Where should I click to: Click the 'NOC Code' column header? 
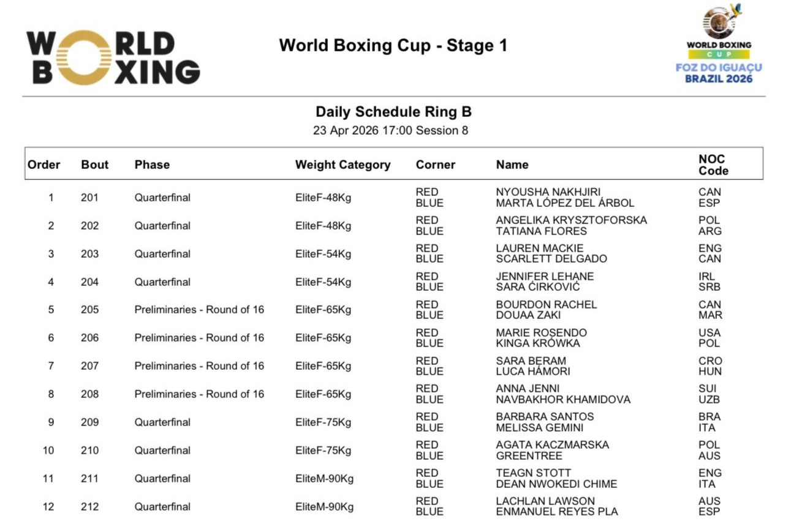713,165
